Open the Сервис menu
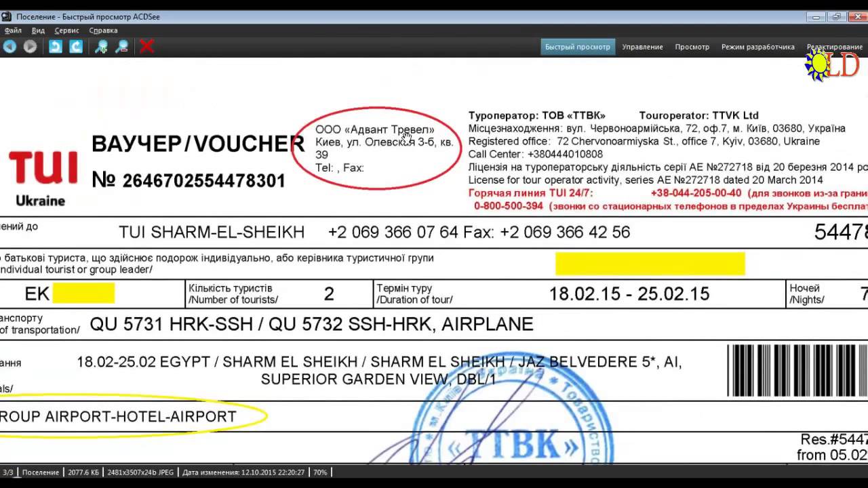This screenshot has width=868, height=488. click(x=66, y=30)
